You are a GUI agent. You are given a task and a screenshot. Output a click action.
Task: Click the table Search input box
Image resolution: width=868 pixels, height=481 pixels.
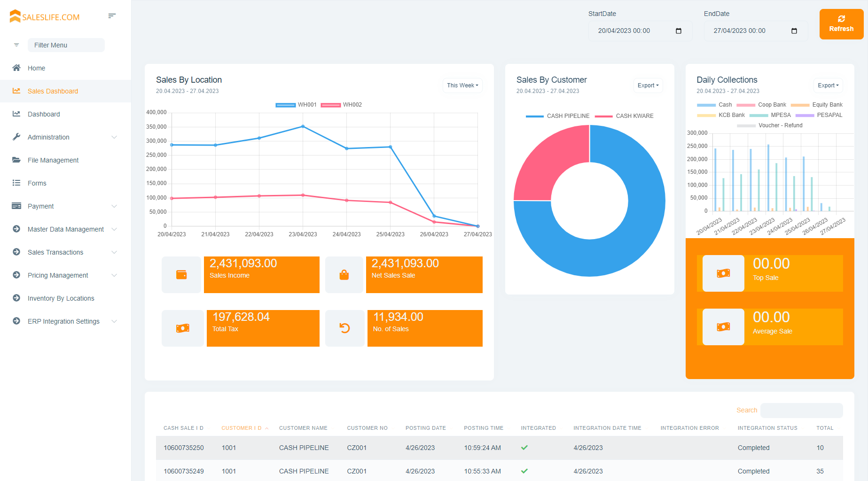pyautogui.click(x=802, y=411)
